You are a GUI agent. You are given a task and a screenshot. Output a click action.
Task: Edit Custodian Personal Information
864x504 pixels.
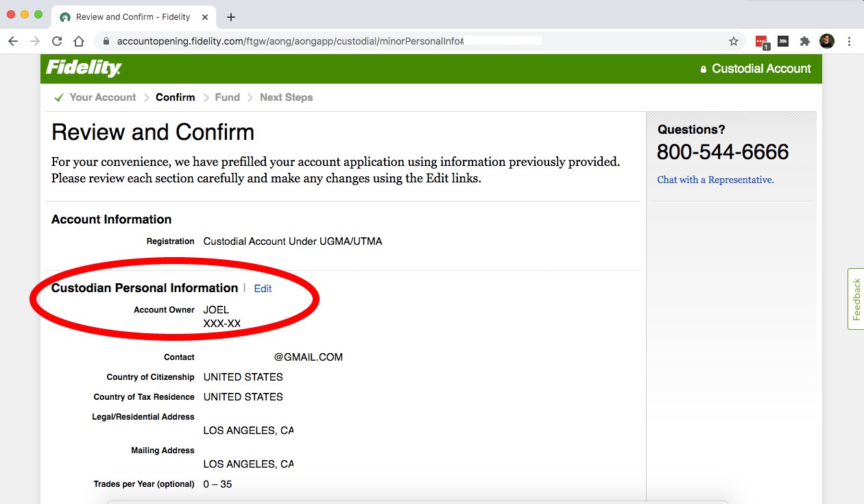263,289
